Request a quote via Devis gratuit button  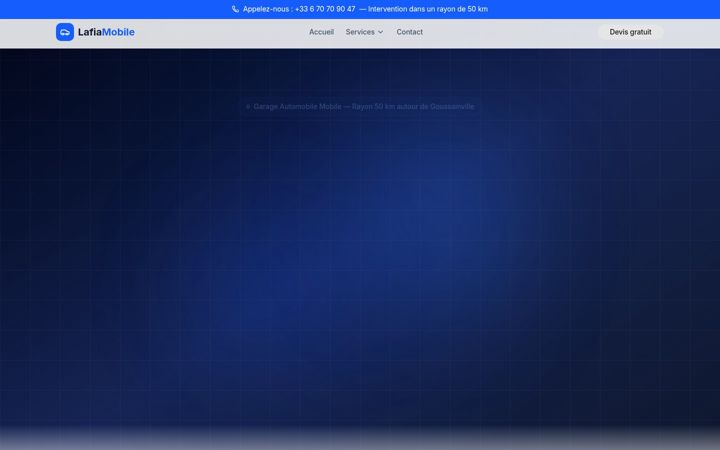630,32
